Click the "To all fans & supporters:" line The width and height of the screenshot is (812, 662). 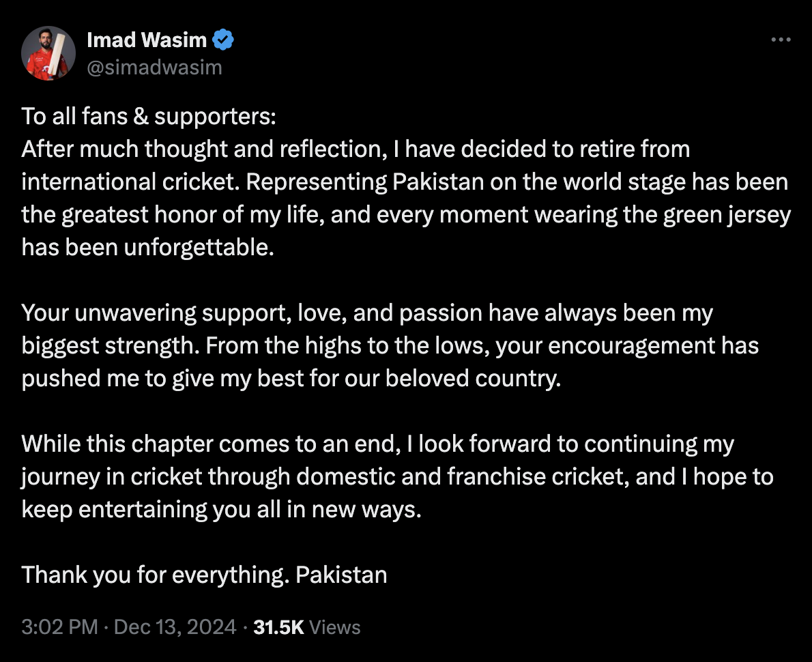click(149, 116)
